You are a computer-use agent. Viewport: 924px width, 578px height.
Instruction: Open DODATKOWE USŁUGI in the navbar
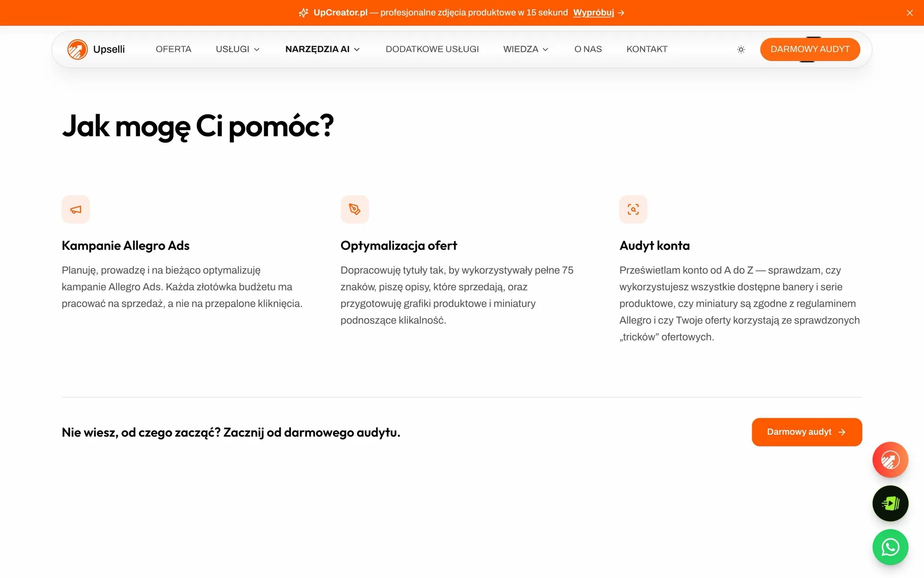tap(432, 49)
